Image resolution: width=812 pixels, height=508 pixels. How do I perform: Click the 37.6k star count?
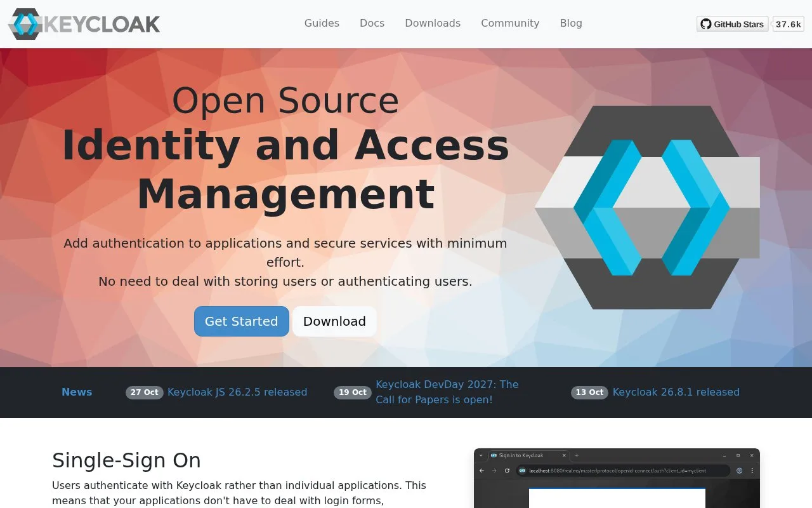click(x=788, y=24)
